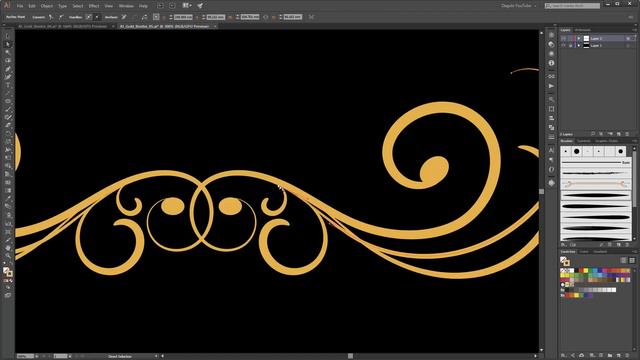Image resolution: width=640 pixels, height=360 pixels.
Task: Open the Window menu
Action: coord(126,6)
